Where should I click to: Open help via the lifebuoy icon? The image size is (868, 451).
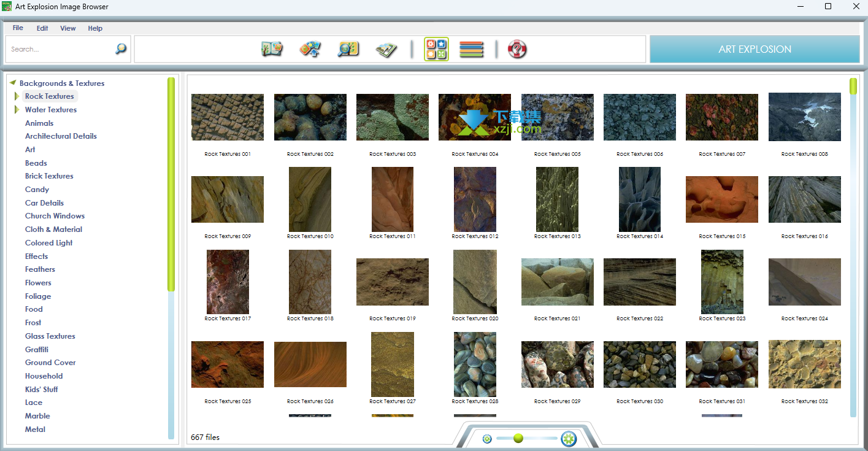518,49
